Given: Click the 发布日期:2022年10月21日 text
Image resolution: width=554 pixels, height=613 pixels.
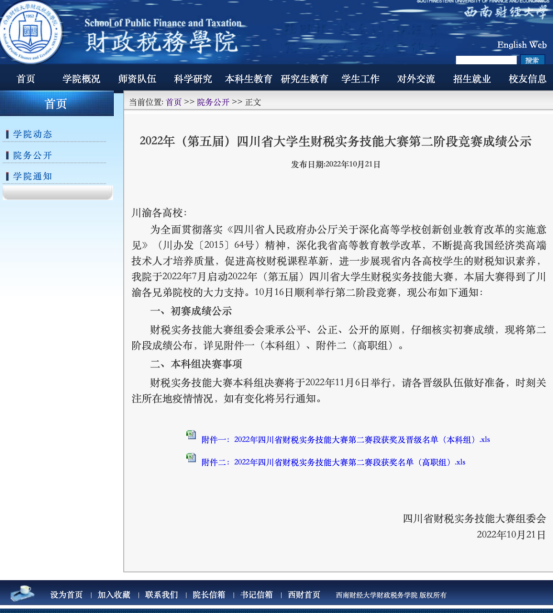Looking at the screenshot, I should click(335, 165).
